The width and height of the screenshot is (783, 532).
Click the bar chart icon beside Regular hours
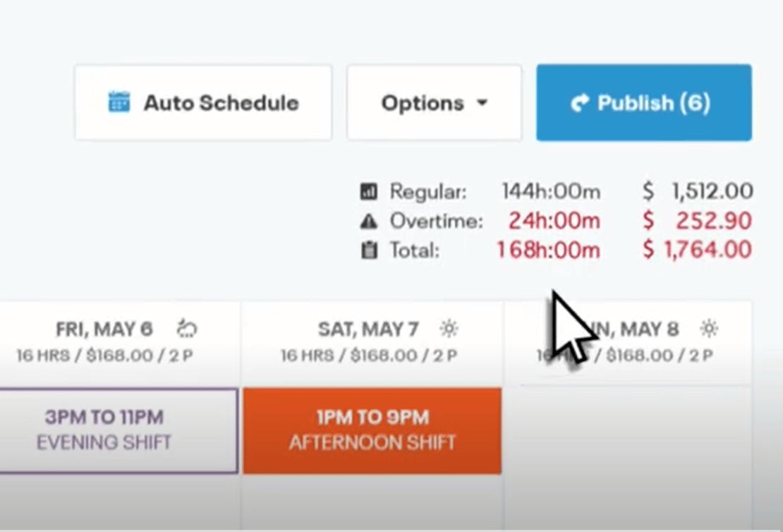(370, 191)
